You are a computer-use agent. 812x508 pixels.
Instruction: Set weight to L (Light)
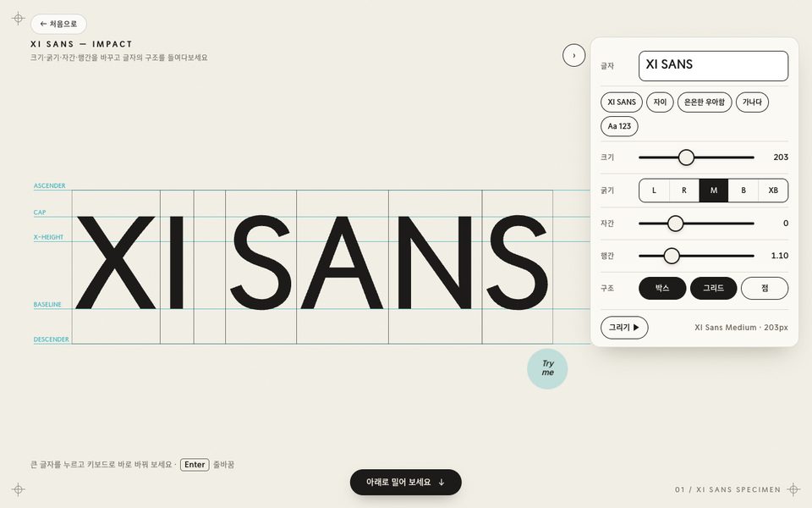[x=654, y=190]
